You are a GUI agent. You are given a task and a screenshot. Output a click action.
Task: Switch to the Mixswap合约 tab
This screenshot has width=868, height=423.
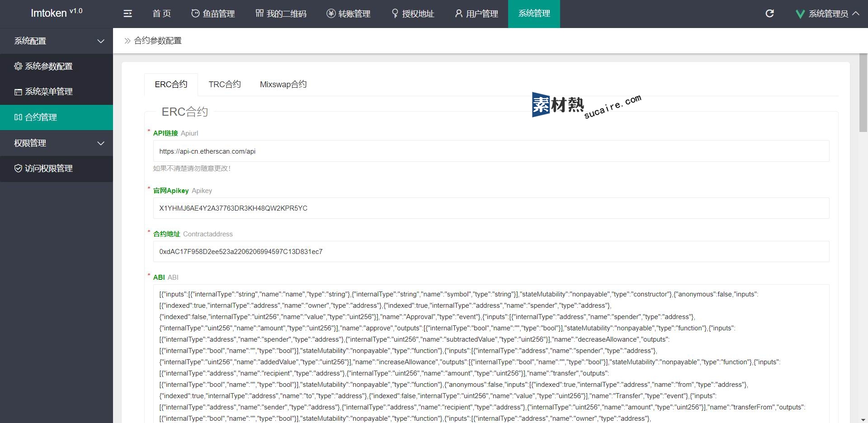click(283, 85)
